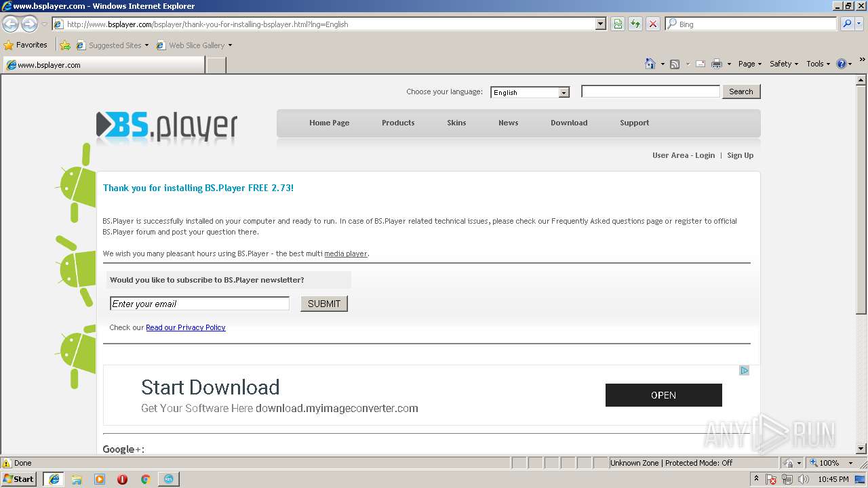This screenshot has height=488, width=868.
Task: Expand the command bar overflow chevron
Action: pos(863,60)
